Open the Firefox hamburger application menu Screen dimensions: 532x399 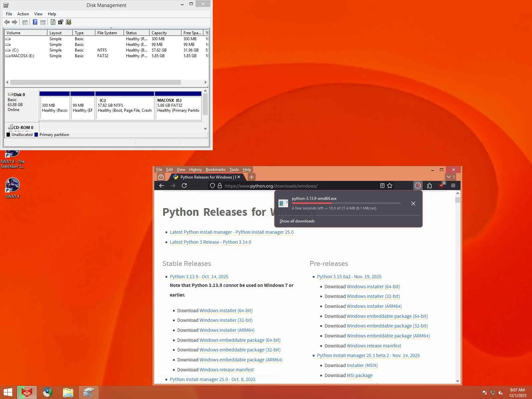(x=453, y=186)
